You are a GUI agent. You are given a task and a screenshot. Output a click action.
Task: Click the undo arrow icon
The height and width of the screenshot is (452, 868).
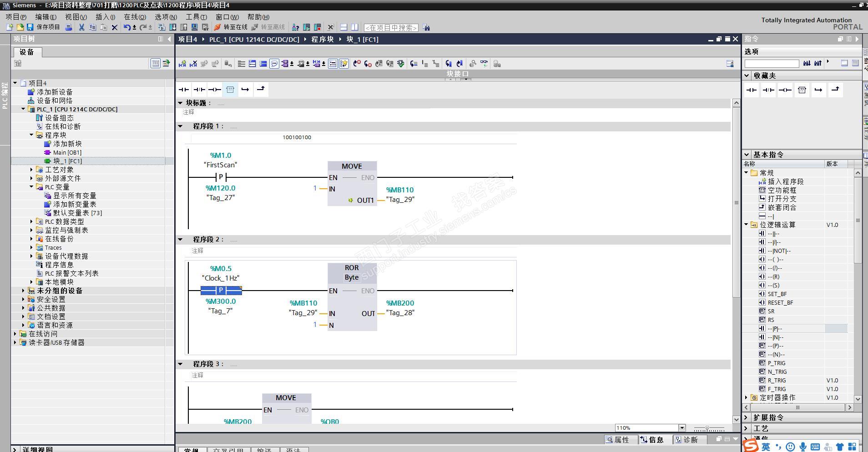[x=127, y=27]
